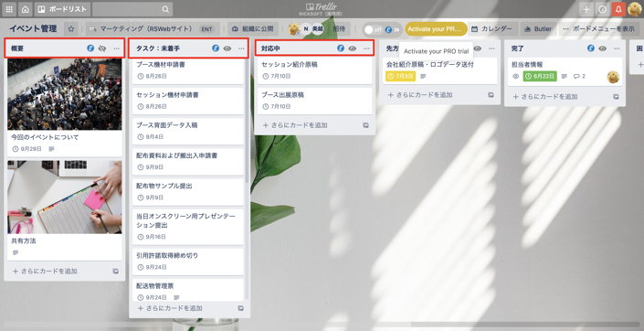Add a card to 完了 list
Screen dimensions: 644x331
[545, 97]
